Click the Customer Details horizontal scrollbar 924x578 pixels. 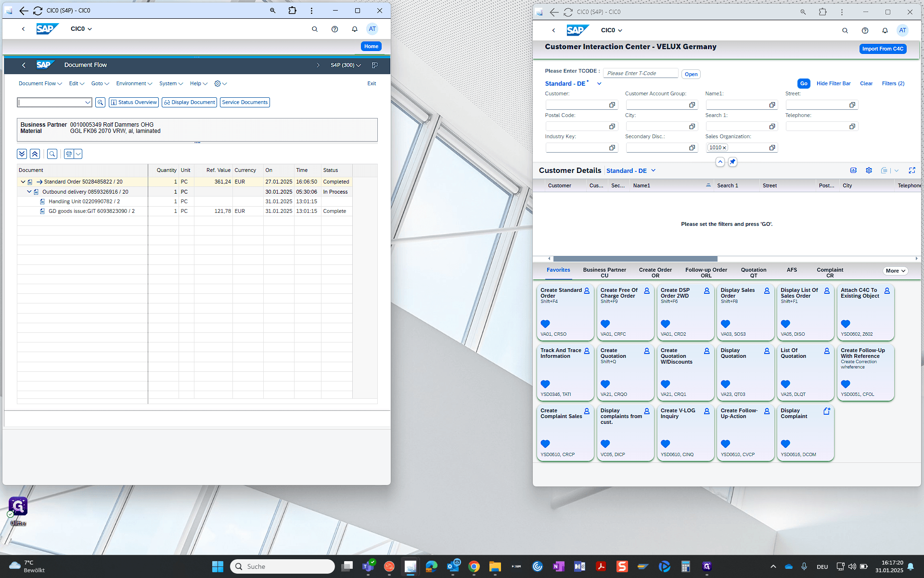tap(635, 259)
